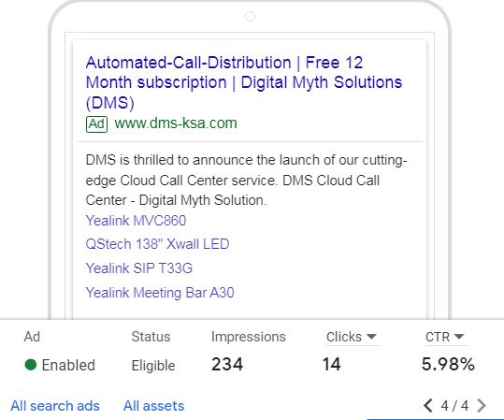Click the Eligible status text
Screen dimensions: 504x420
(153, 366)
